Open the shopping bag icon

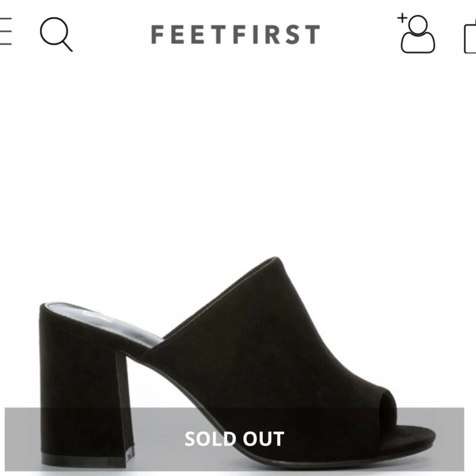pyautogui.click(x=470, y=38)
